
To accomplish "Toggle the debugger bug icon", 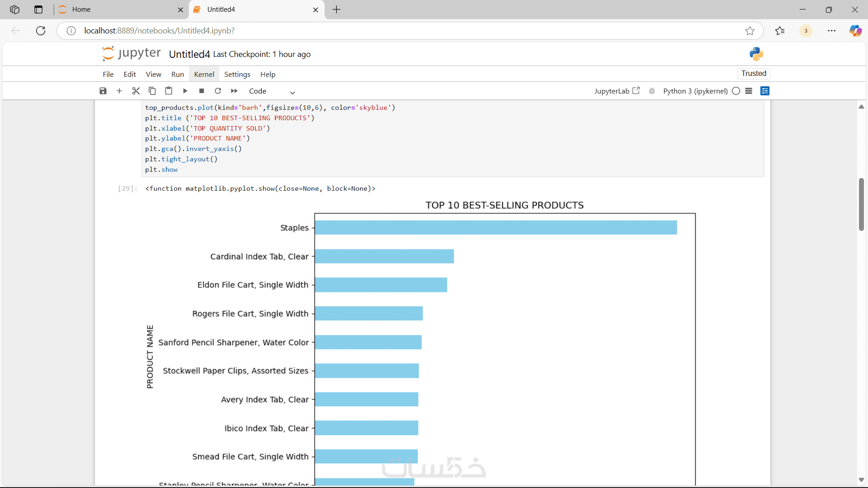I will point(652,91).
